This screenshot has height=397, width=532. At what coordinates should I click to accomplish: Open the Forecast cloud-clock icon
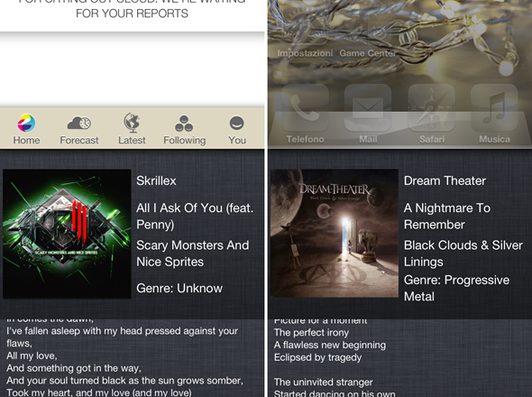click(79, 123)
